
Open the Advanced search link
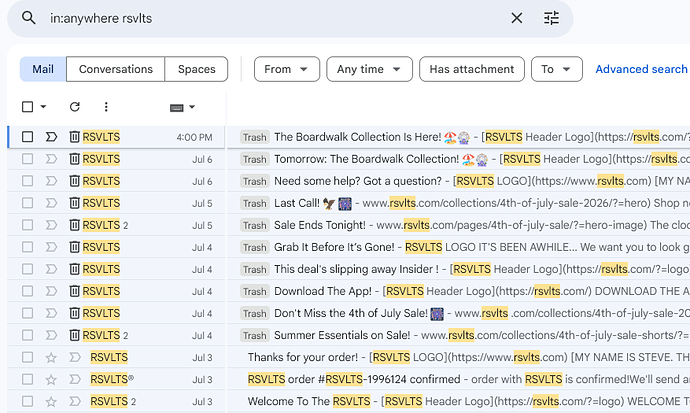[x=641, y=69]
